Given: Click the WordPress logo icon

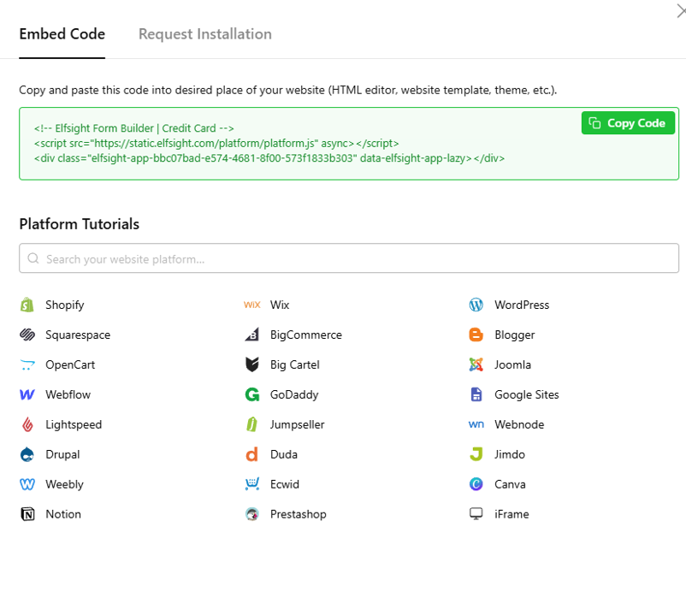Looking at the screenshot, I should point(476,305).
